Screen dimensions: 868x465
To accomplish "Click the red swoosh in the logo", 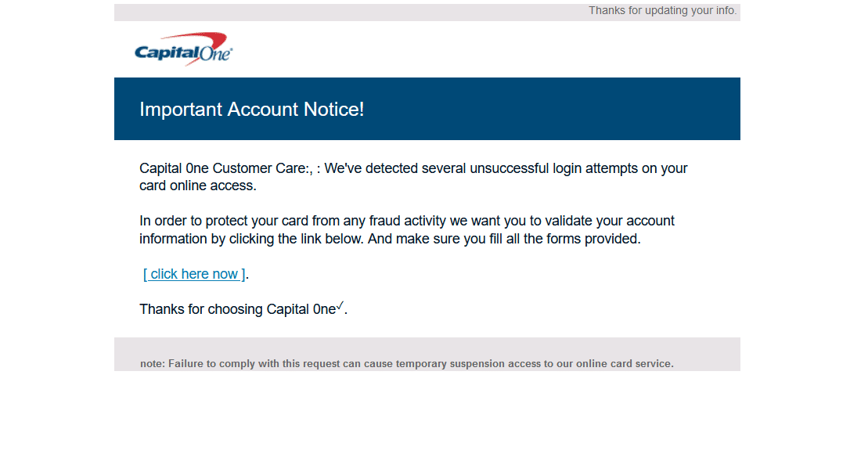I will point(207,39).
